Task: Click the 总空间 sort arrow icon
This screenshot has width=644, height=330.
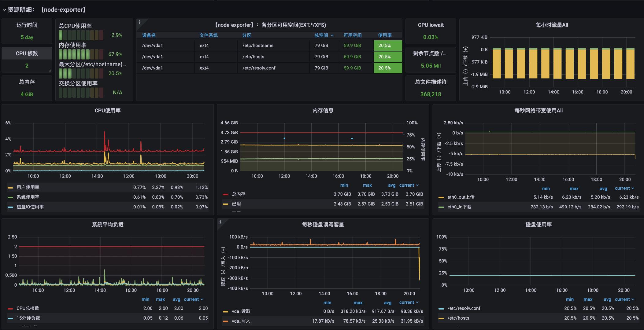Action: point(332,36)
